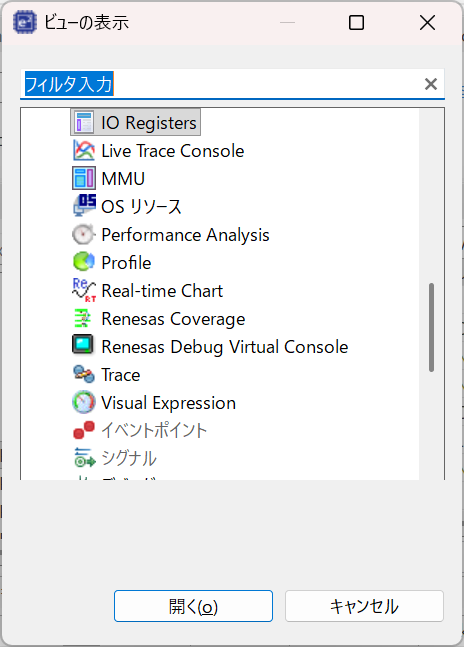Click the Renesas Coverage icon
Image resolution: width=464 pixels, height=647 pixels.
click(83, 319)
